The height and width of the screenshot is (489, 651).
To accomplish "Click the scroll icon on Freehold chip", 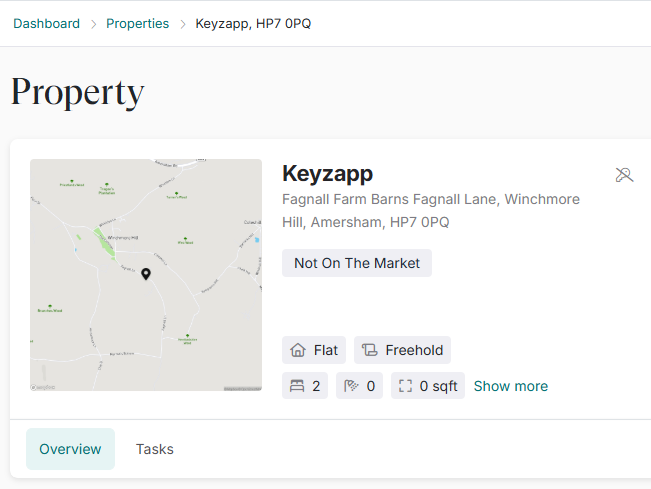I will point(369,350).
